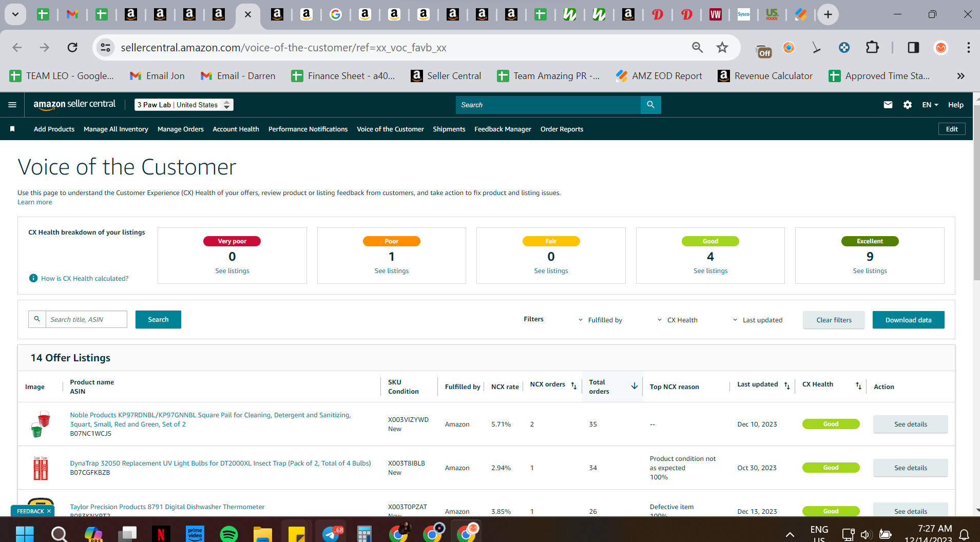Click the Edit button in navigation bar
980x542 pixels.
952,129
